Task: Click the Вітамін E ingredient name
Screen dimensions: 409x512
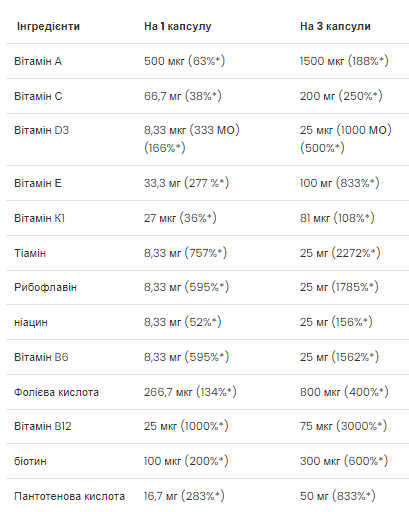Action: (38, 183)
